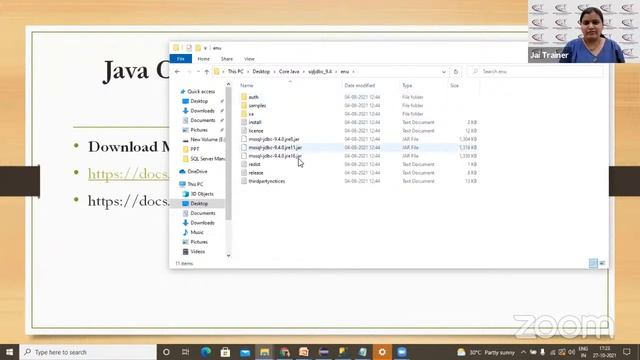Click the taskbar search box
The height and width of the screenshot is (360, 640).
pyautogui.click(x=88, y=352)
